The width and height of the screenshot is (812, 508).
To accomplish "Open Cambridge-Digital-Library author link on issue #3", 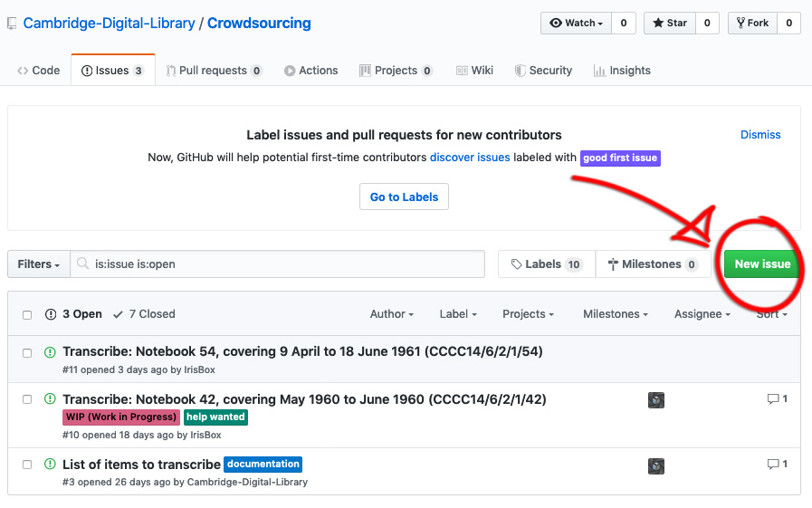I will (247, 482).
